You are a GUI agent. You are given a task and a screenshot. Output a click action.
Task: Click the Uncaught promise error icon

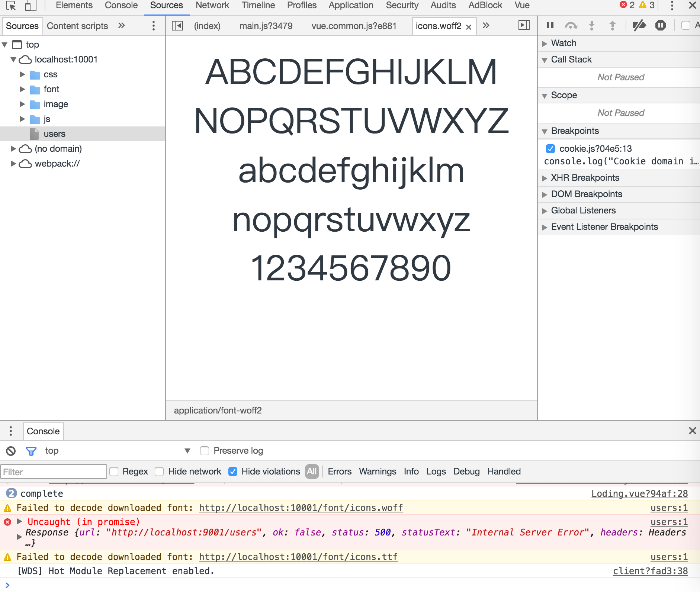click(x=7, y=522)
